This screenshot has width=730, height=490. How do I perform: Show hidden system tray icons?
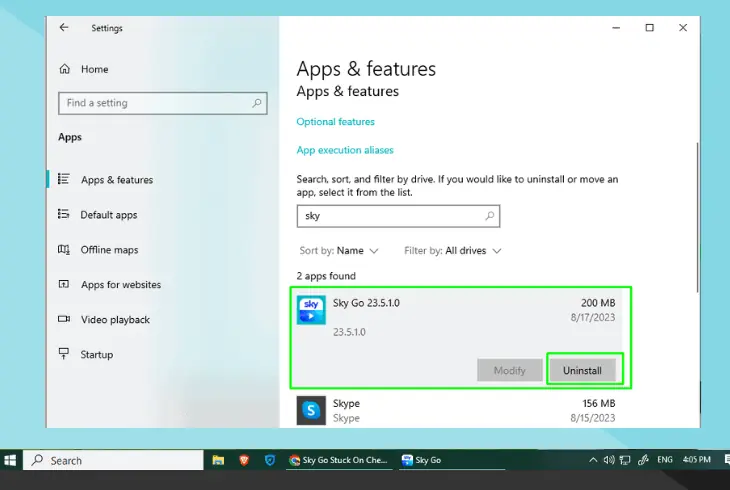click(593, 460)
